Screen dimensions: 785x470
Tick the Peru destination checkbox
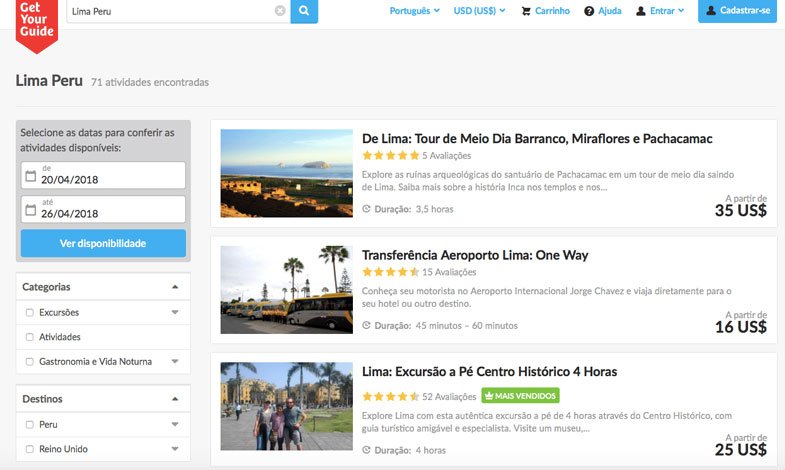tap(29, 425)
